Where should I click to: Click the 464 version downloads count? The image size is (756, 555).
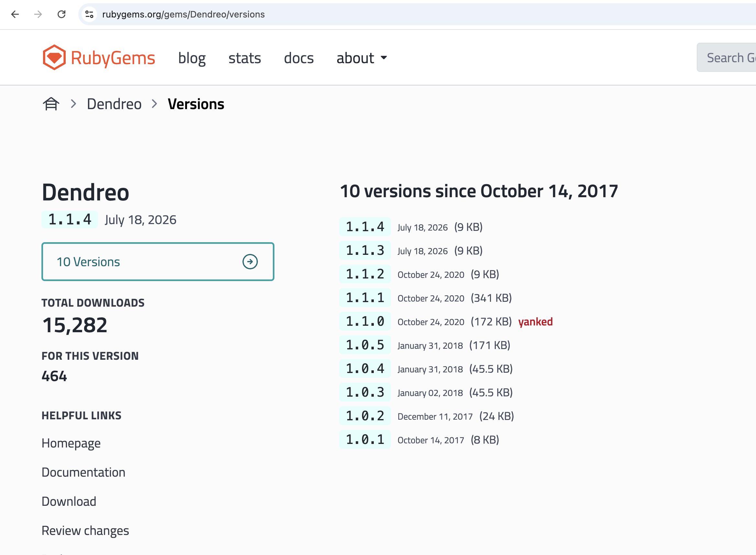pyautogui.click(x=54, y=376)
